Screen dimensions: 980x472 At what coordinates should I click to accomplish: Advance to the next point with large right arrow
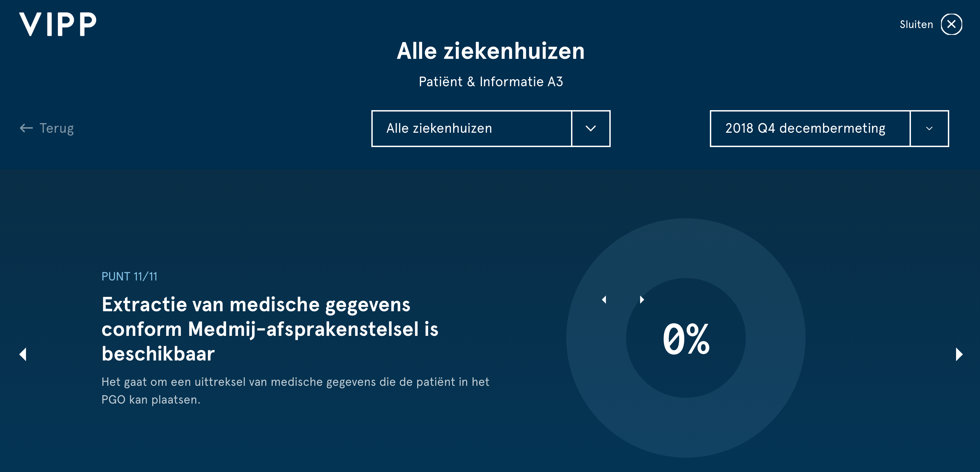[959, 354]
